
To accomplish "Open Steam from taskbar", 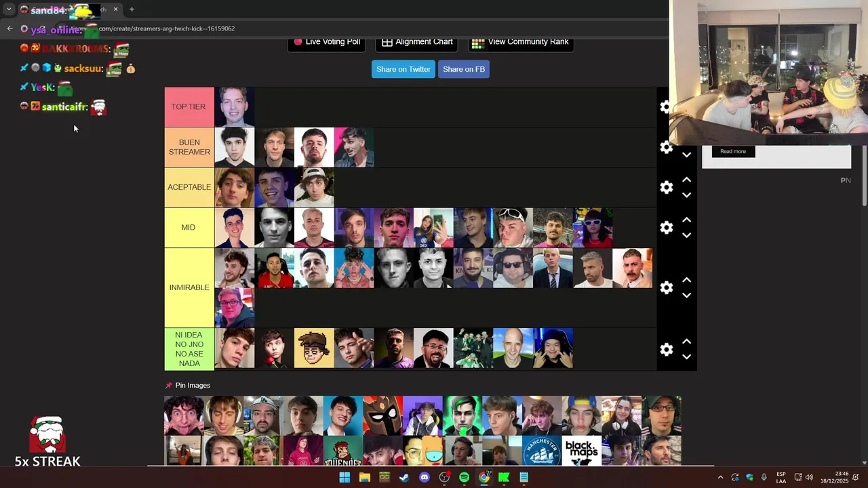I will (x=404, y=477).
